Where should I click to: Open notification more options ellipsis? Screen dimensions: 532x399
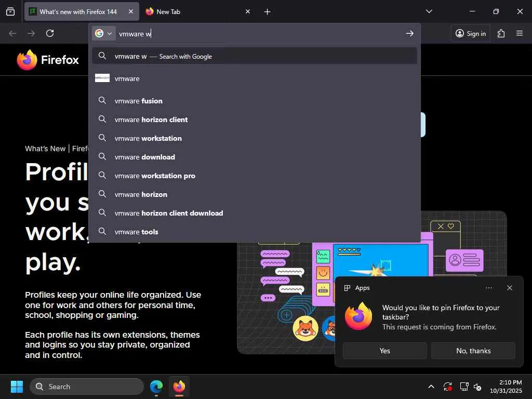tap(489, 288)
